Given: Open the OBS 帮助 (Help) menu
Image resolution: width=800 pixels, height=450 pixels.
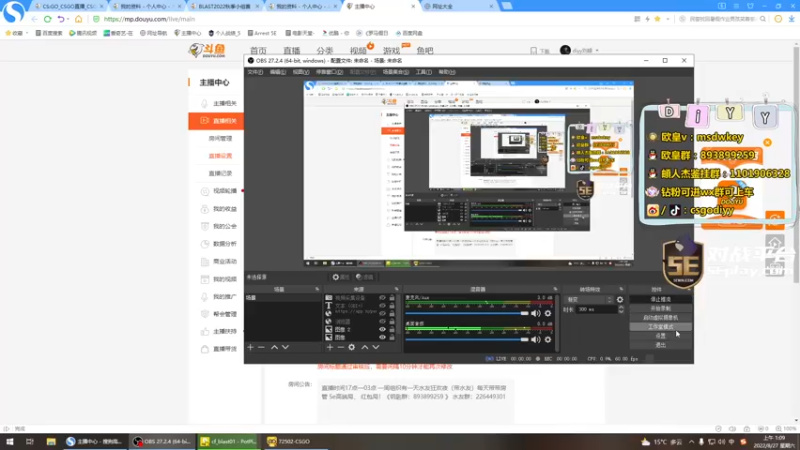Looking at the screenshot, I should coord(447,72).
